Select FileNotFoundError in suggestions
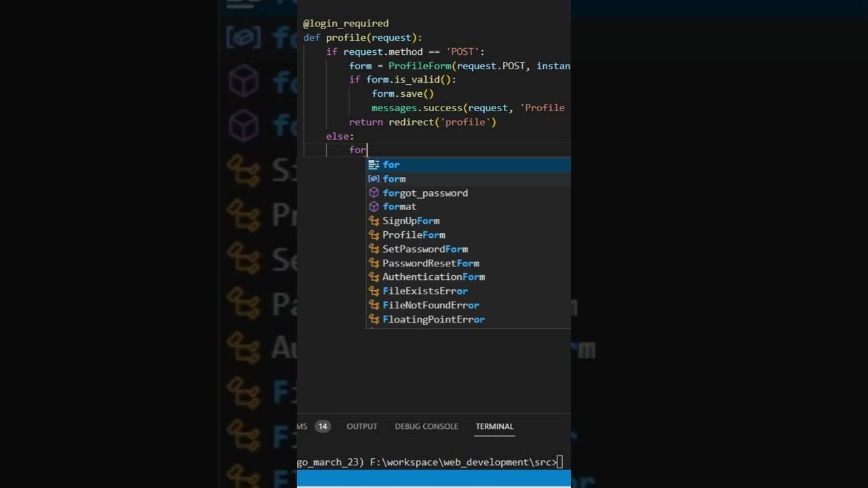The height and width of the screenshot is (488, 868). pos(469,306)
